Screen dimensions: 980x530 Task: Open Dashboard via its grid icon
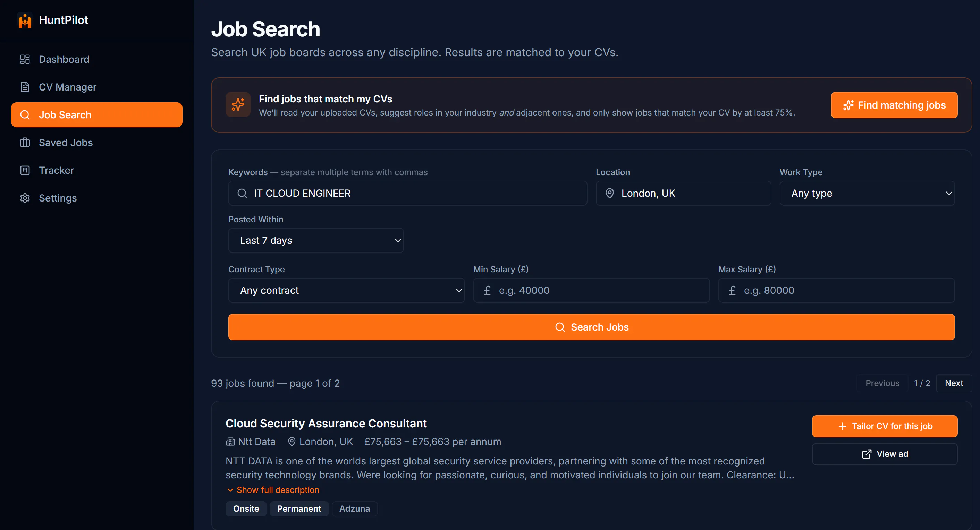[x=25, y=59]
